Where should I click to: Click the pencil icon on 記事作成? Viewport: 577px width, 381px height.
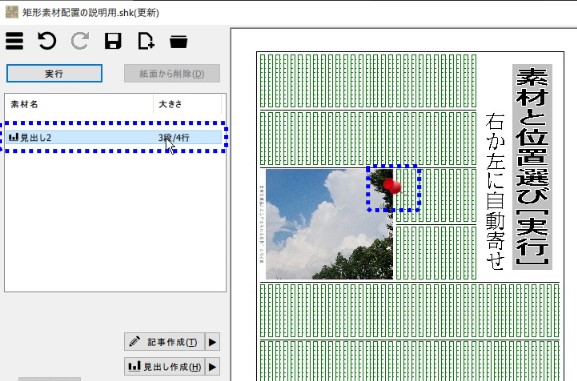[135, 341]
